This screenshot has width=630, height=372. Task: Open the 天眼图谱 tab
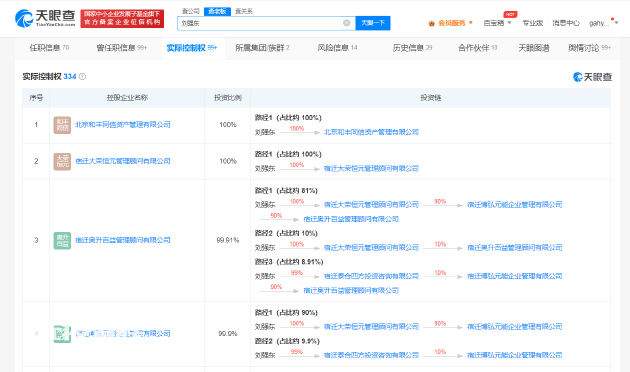tap(534, 48)
